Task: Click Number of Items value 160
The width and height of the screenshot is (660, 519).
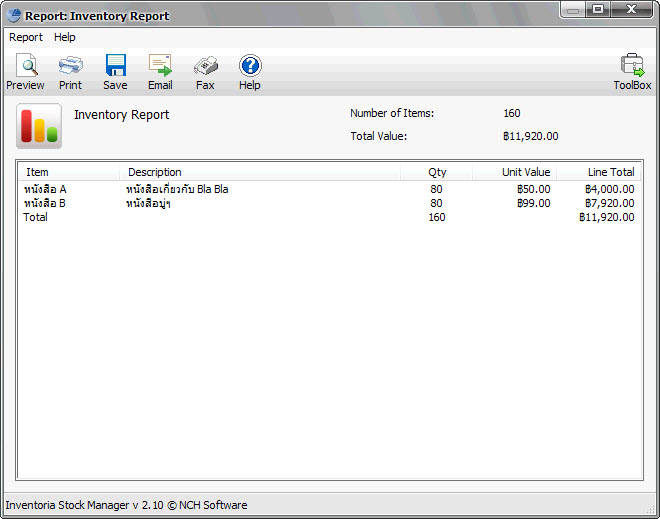Action: [x=512, y=113]
